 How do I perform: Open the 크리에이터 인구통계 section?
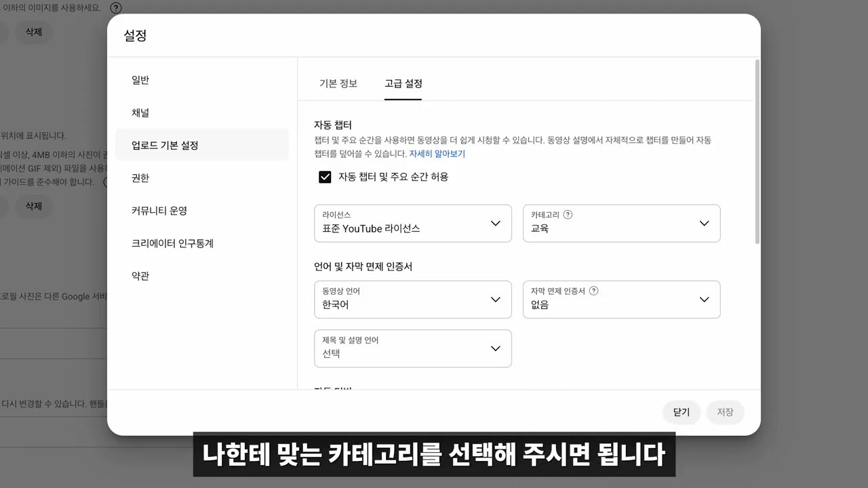pyautogui.click(x=202, y=243)
